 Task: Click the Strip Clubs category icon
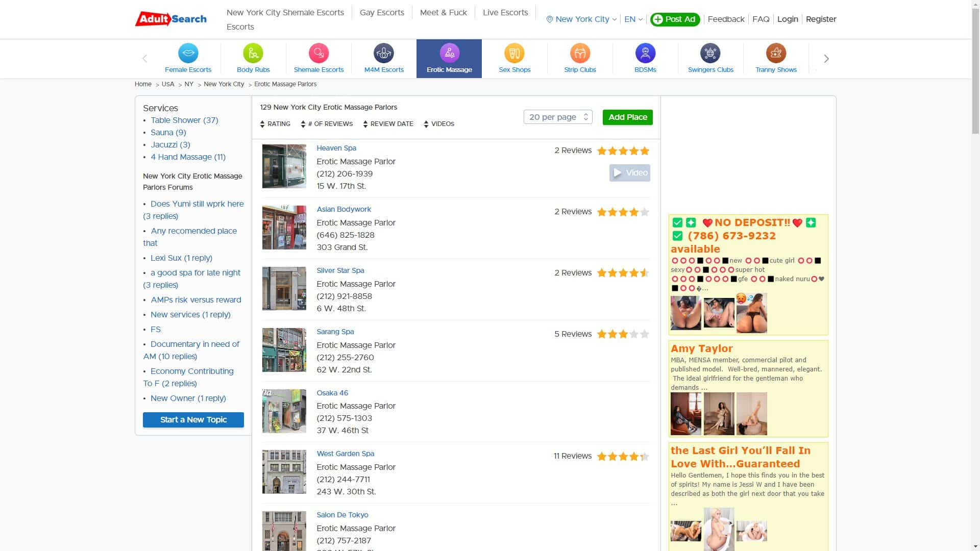coord(580,53)
